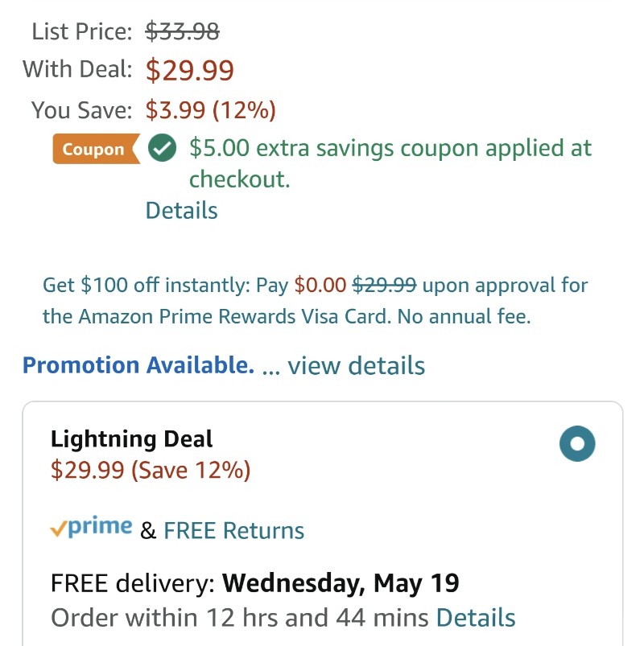Click Wednesday, May 19 delivery date
The width and height of the screenshot is (644, 646).
coord(341,583)
